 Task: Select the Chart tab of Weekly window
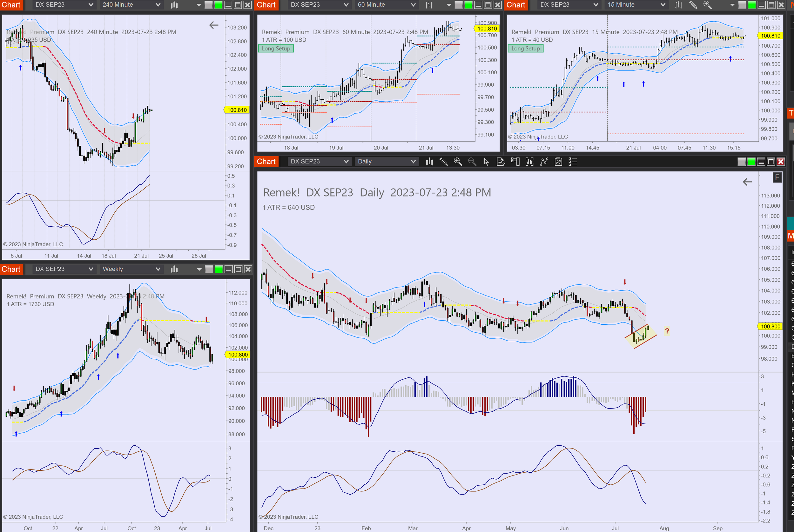[11, 269]
